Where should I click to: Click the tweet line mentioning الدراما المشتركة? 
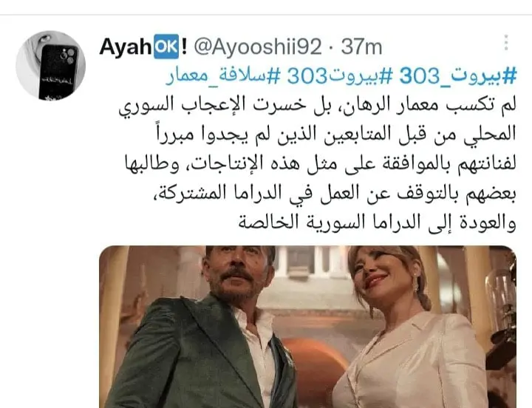(x=332, y=194)
